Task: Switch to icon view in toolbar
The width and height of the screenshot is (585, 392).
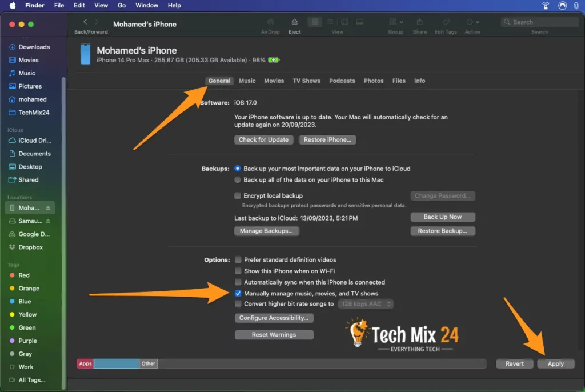Action: coord(315,22)
